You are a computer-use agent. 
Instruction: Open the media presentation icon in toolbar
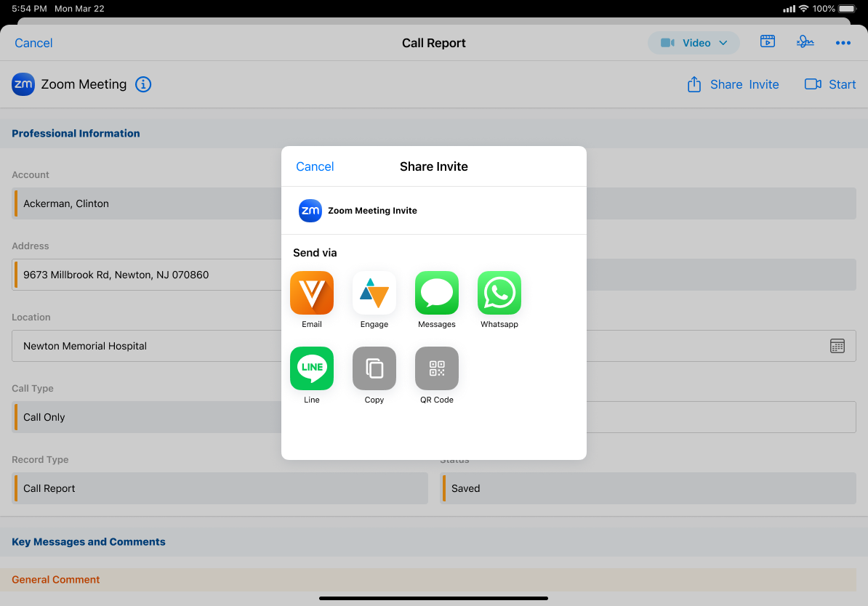click(767, 42)
